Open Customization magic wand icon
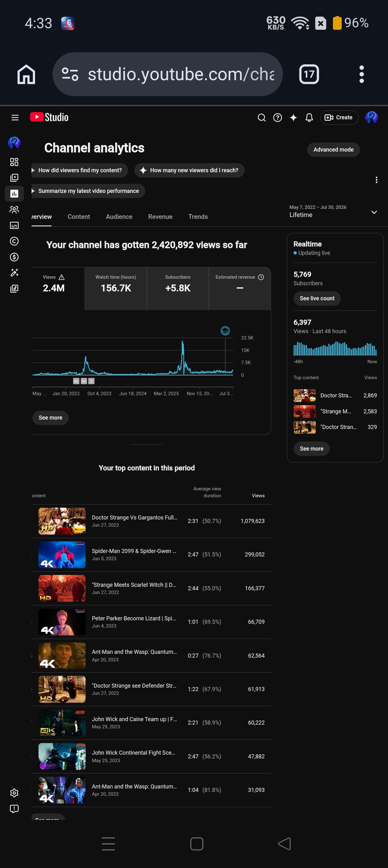388x868 pixels. point(14,273)
